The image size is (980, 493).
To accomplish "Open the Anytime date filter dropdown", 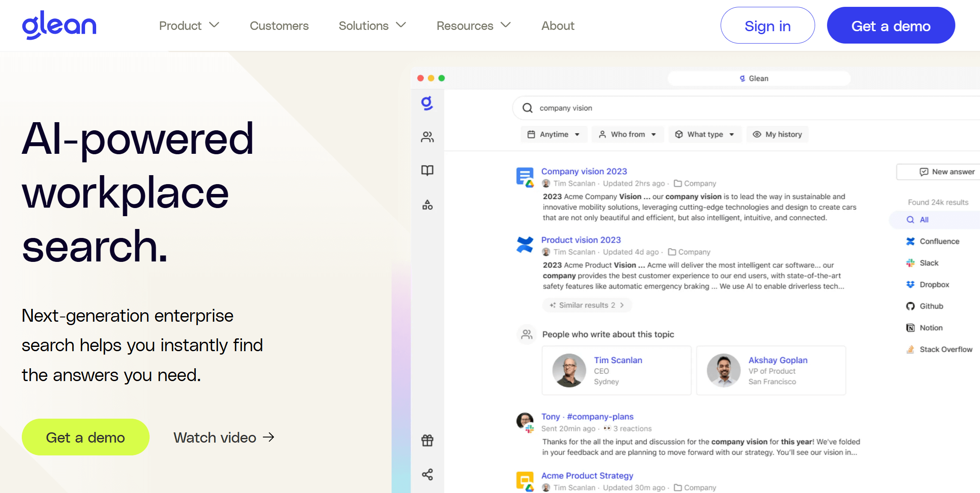I will 553,135.
